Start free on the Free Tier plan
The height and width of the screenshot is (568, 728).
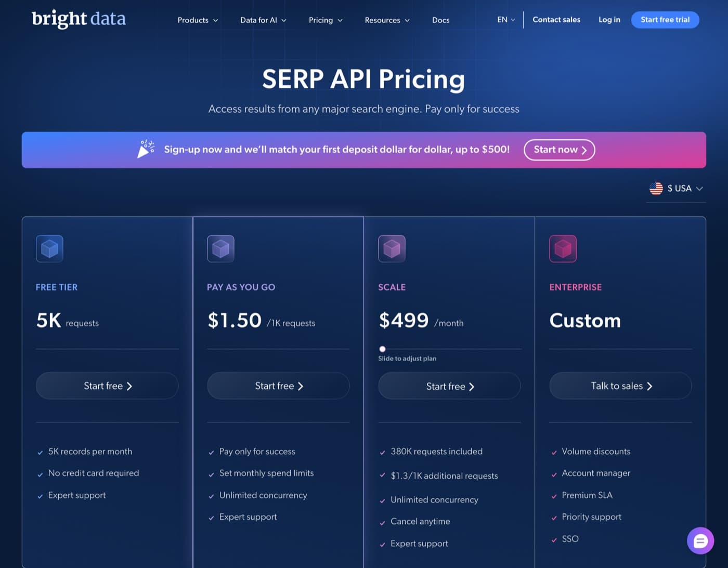(107, 386)
